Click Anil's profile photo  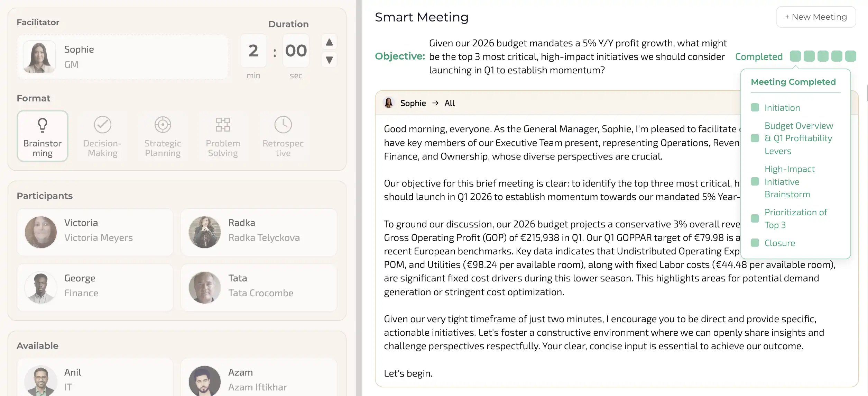click(41, 381)
